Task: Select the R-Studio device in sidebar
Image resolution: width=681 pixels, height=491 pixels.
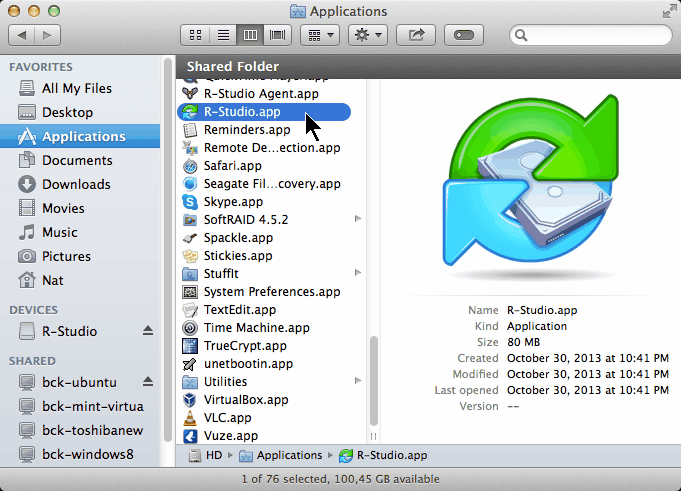Action: click(69, 331)
